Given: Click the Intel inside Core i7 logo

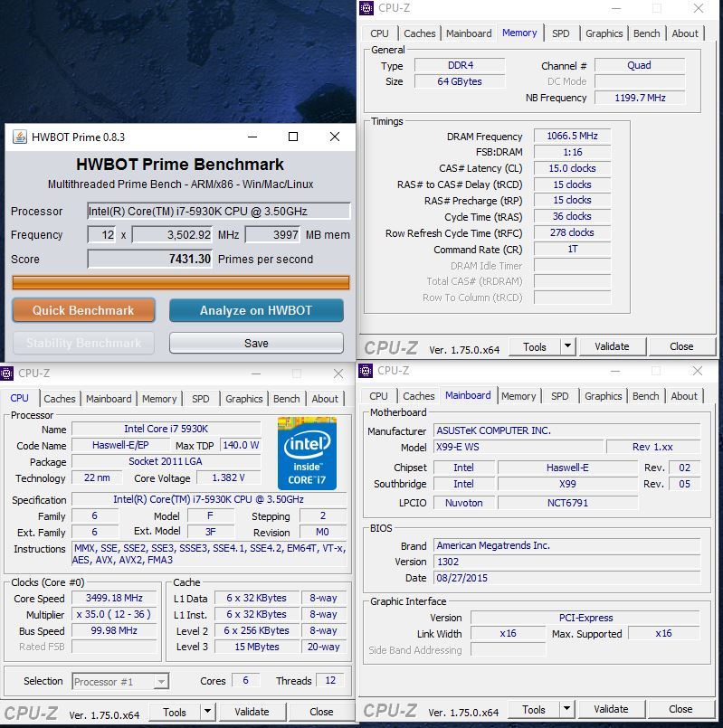Looking at the screenshot, I should pyautogui.click(x=307, y=453).
